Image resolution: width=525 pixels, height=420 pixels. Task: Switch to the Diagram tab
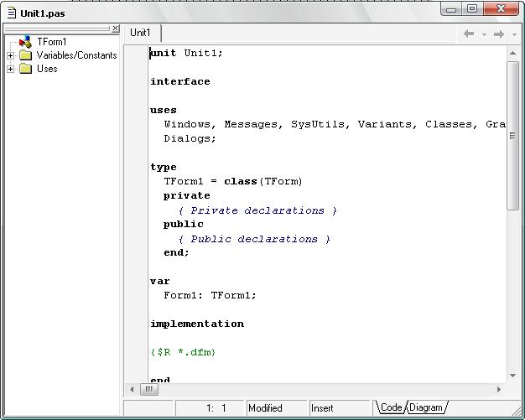point(426,407)
